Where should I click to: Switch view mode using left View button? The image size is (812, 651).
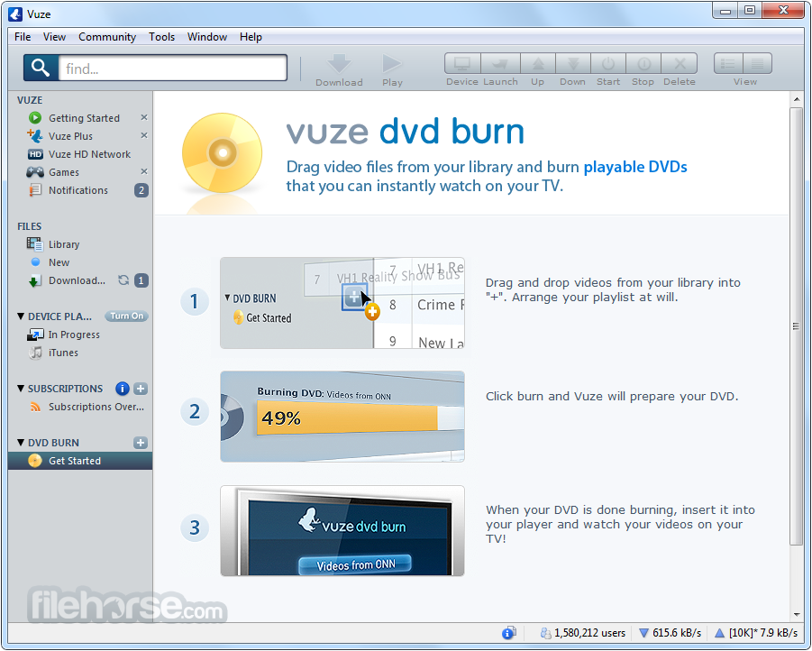729,64
